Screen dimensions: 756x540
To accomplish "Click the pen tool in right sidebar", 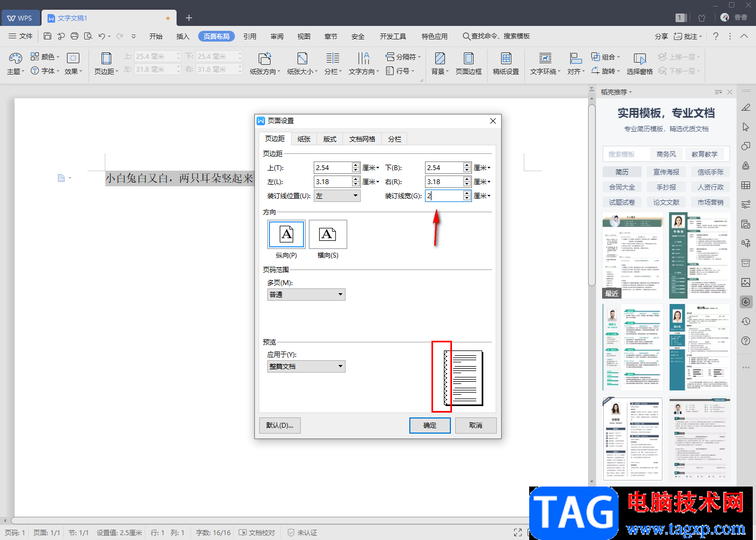I will 746,107.
